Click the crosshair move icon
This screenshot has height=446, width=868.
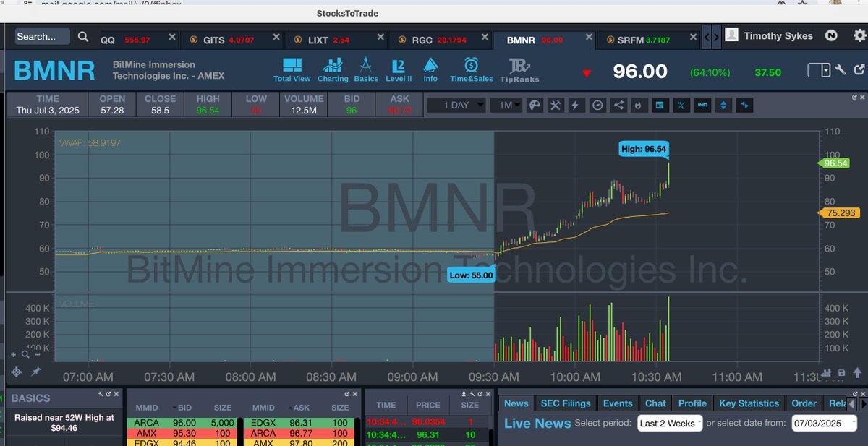tap(16, 372)
